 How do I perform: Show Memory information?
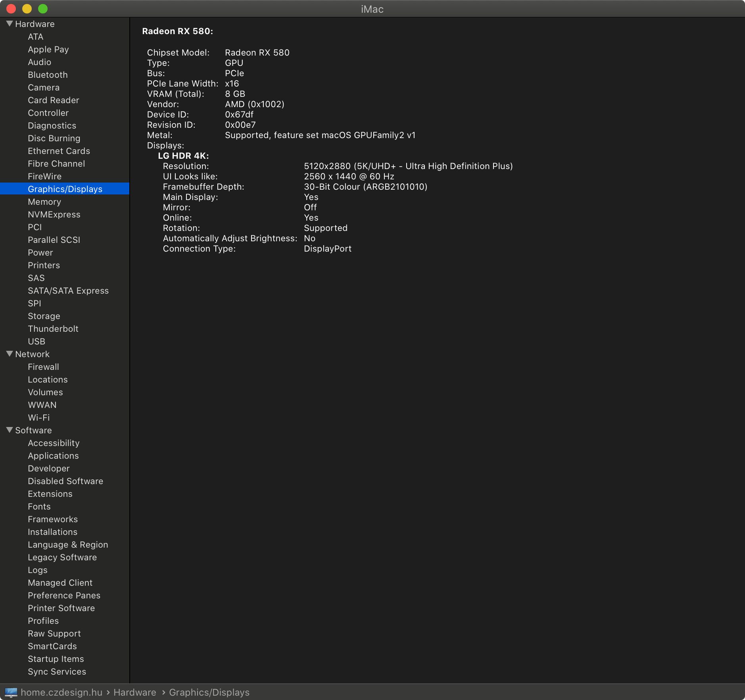coord(44,202)
